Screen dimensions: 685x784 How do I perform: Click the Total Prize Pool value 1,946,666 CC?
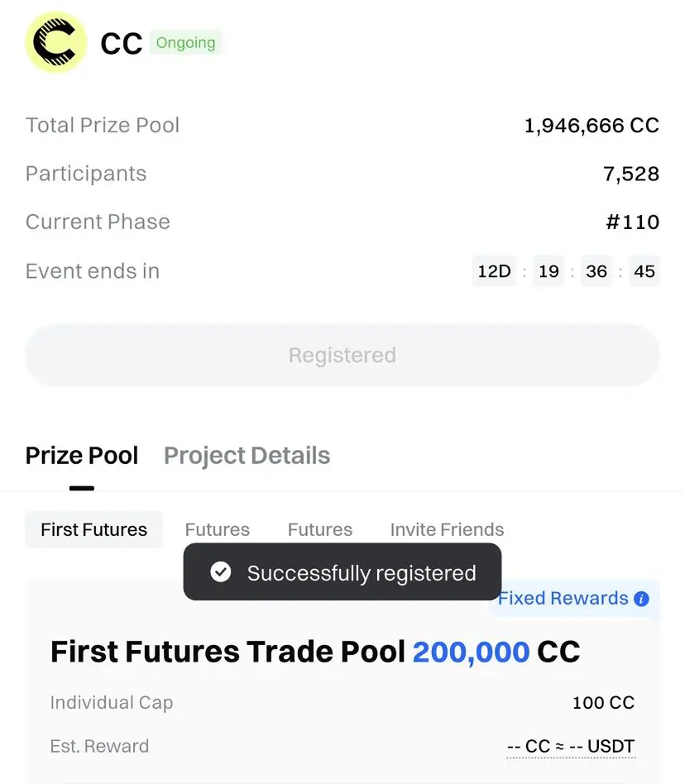pyautogui.click(x=592, y=126)
